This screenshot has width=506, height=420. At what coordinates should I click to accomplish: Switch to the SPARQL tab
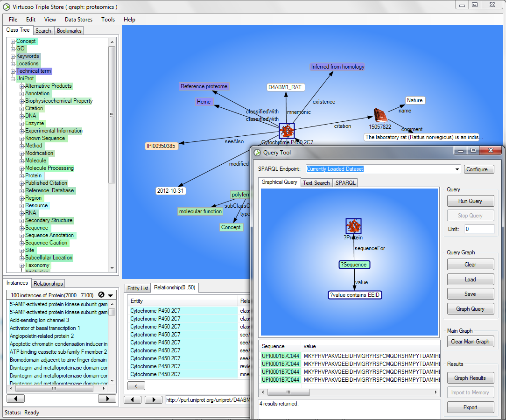click(x=345, y=182)
